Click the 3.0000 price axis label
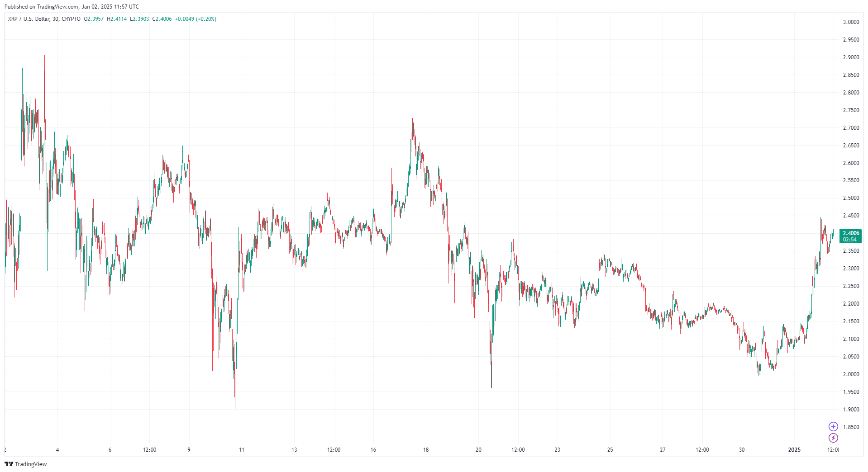This screenshot has height=472, width=868. pyautogui.click(x=851, y=22)
